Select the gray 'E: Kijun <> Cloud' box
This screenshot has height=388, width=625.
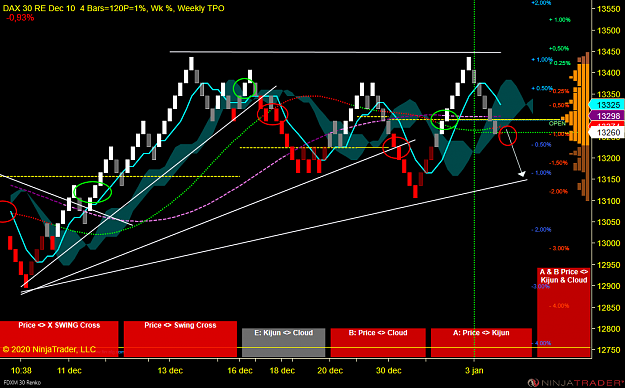283,342
